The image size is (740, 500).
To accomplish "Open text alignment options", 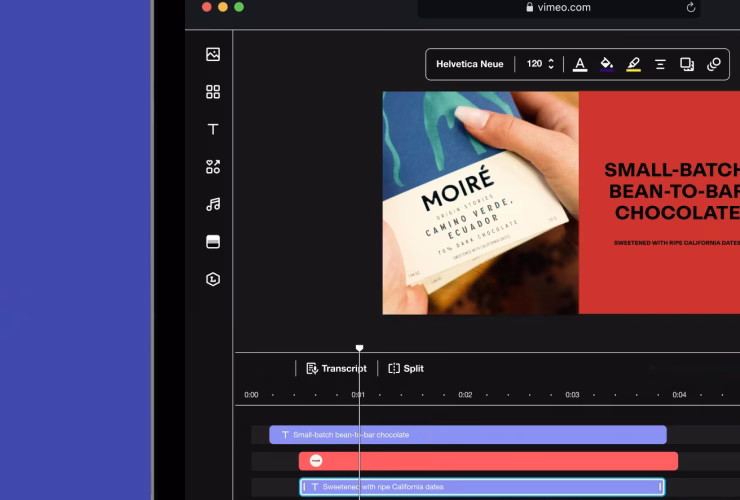I will [x=660, y=64].
